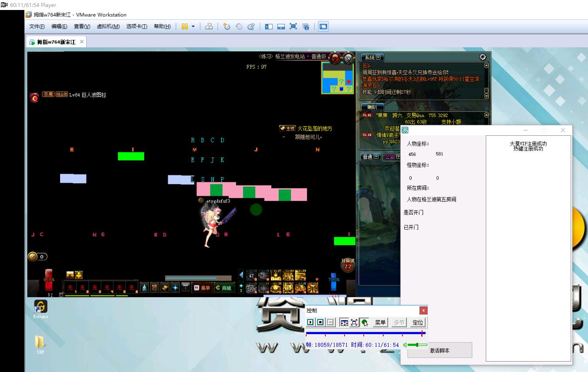Image resolution: width=588 pixels, height=372 pixels.
Task: Take a VM snapshot with the clock-star icon
Action: pyautogui.click(x=226, y=27)
